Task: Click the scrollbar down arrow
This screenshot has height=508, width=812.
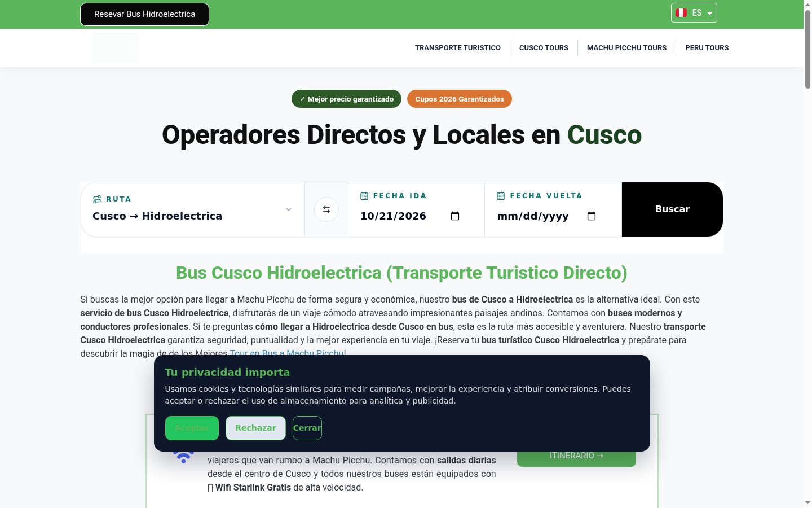Action: (807, 503)
